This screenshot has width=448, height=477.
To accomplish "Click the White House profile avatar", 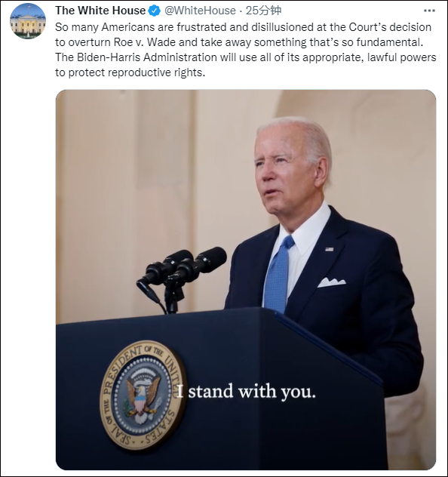I will point(28,21).
